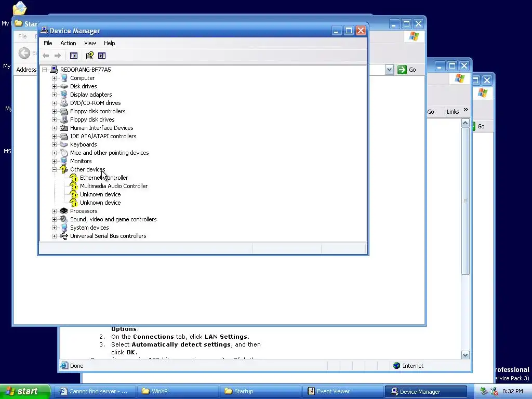Open the File menu in Device Manager

(x=48, y=43)
